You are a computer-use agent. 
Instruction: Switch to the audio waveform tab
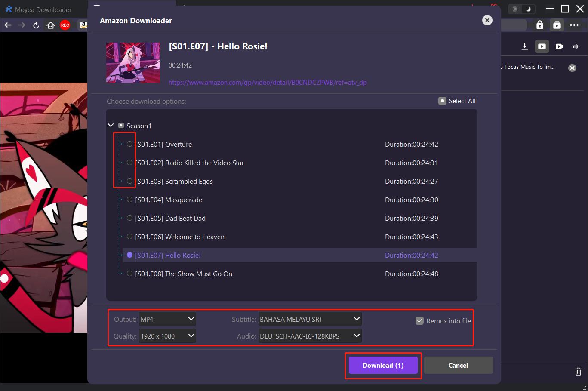(x=576, y=46)
